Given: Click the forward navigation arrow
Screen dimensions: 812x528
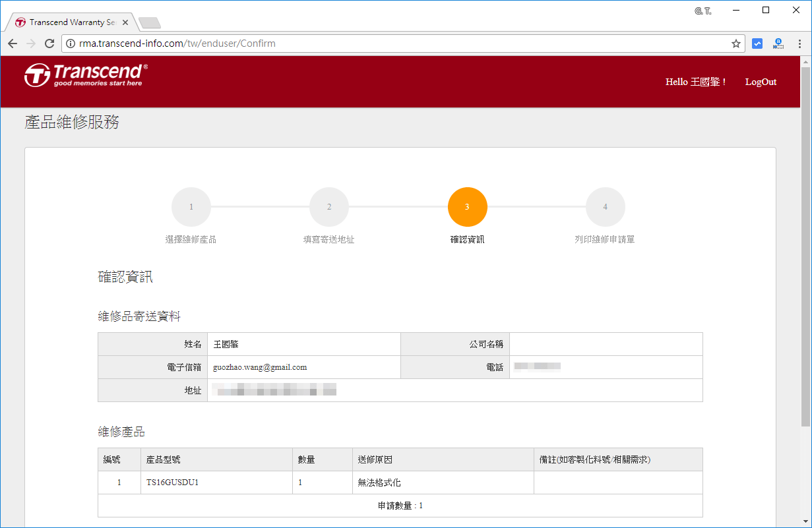Looking at the screenshot, I should (31, 44).
